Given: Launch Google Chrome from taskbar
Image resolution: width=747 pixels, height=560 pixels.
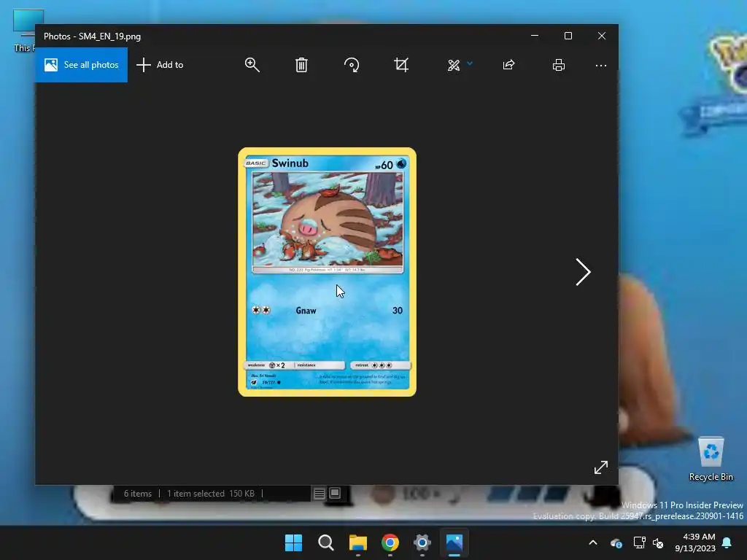Looking at the screenshot, I should [390, 542].
